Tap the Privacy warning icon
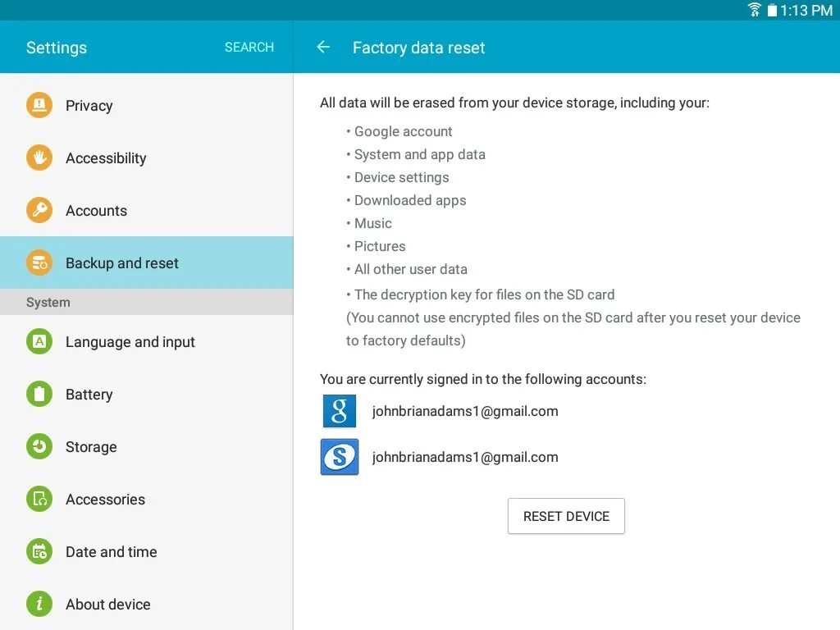The height and width of the screenshot is (630, 840). (39, 105)
